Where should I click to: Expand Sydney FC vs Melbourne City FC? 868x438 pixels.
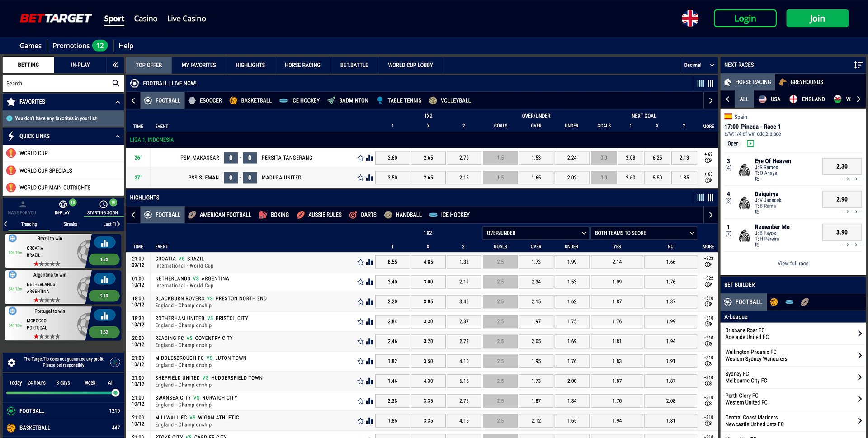tap(793, 377)
